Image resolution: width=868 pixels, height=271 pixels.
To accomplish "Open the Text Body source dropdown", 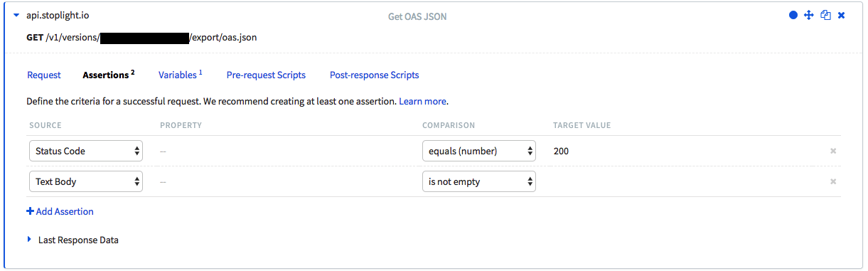I will tap(86, 181).
